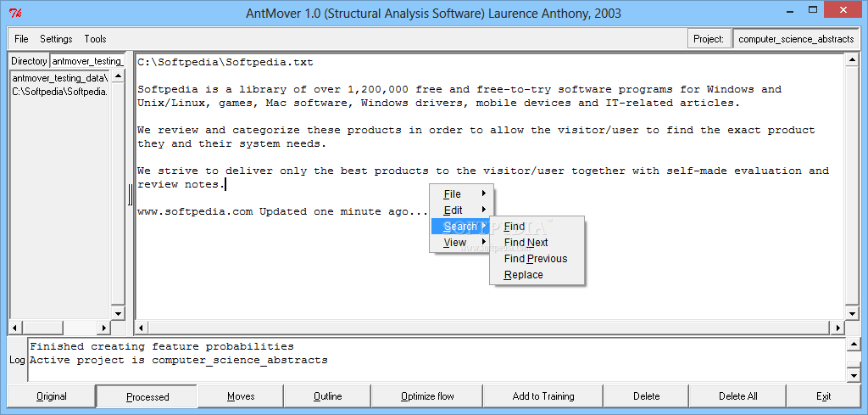Show Outline view
This screenshot has width=868, height=415.
tap(328, 396)
